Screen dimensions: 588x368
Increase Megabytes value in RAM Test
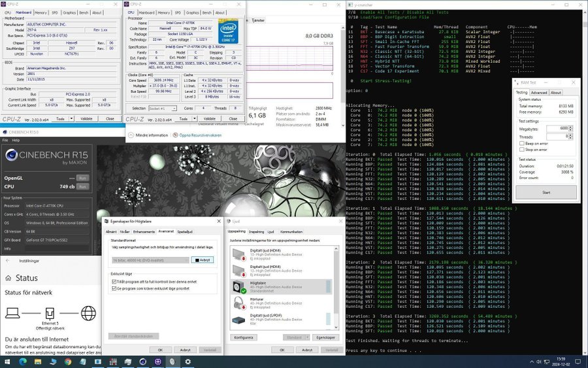[x=571, y=127]
